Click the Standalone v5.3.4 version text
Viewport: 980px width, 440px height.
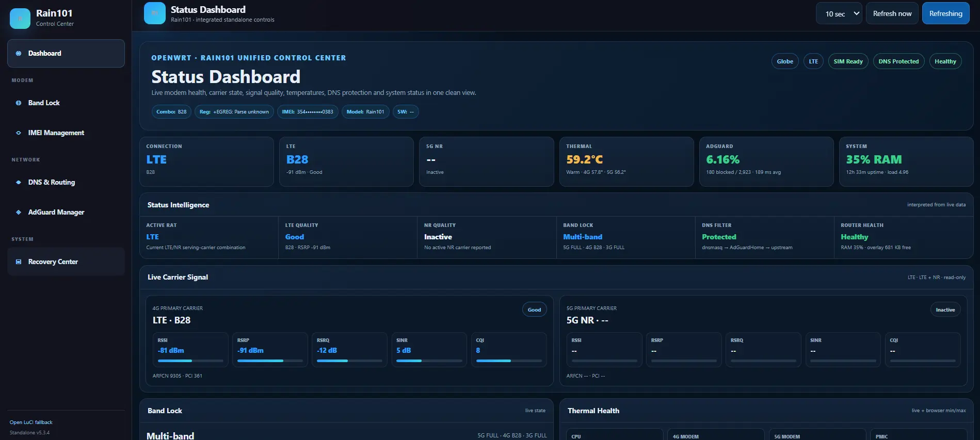coord(29,433)
